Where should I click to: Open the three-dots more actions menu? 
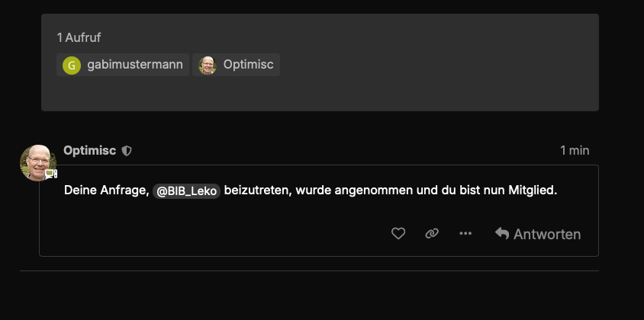point(465,234)
